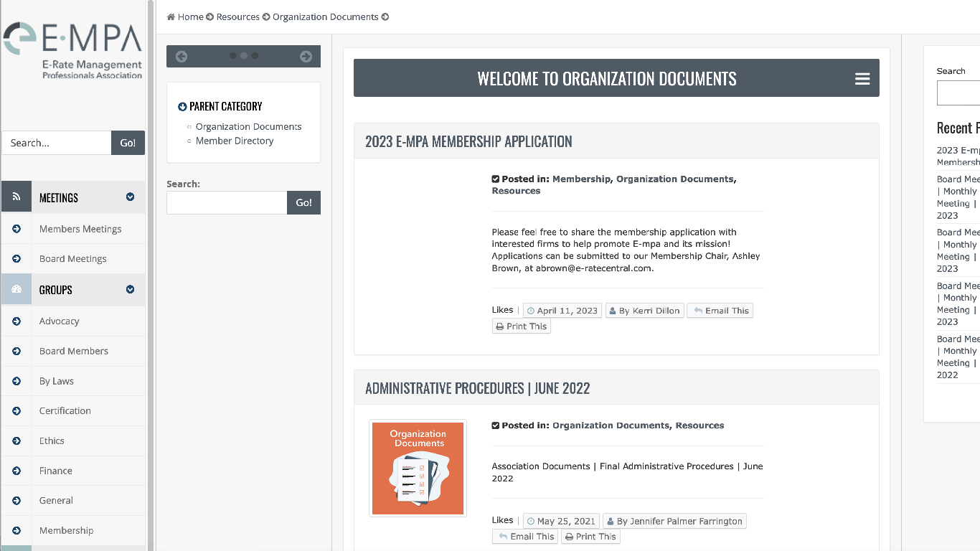980x551 pixels.
Task: Click Print This on Administrative Procedures post
Action: pyautogui.click(x=590, y=537)
